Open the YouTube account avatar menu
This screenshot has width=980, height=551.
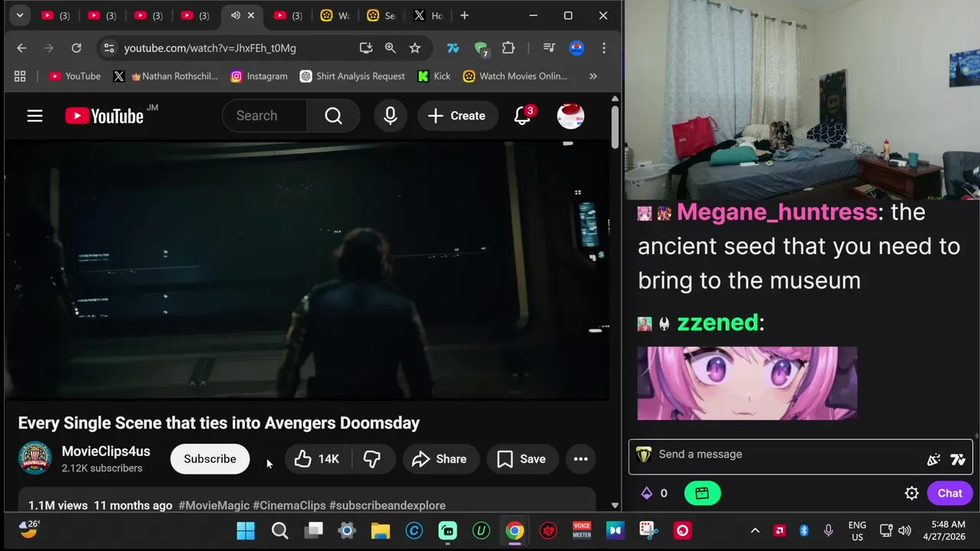[x=570, y=116]
